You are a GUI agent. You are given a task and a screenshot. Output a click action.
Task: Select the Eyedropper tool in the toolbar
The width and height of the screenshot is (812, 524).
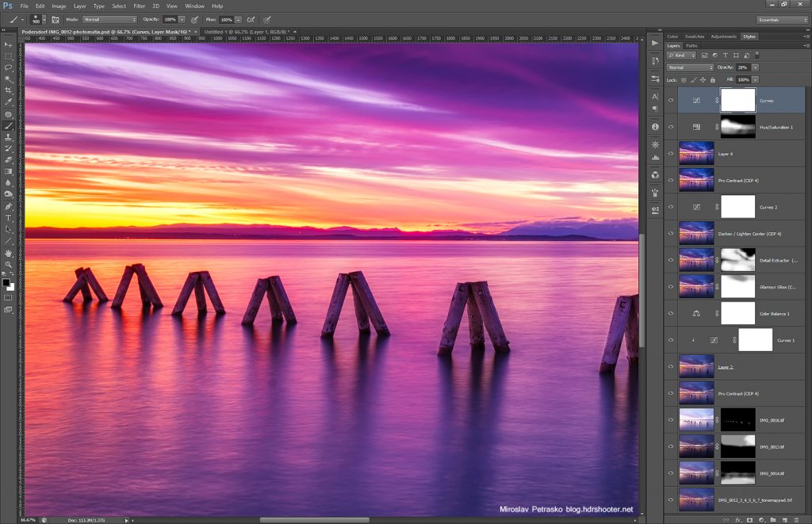[9, 102]
